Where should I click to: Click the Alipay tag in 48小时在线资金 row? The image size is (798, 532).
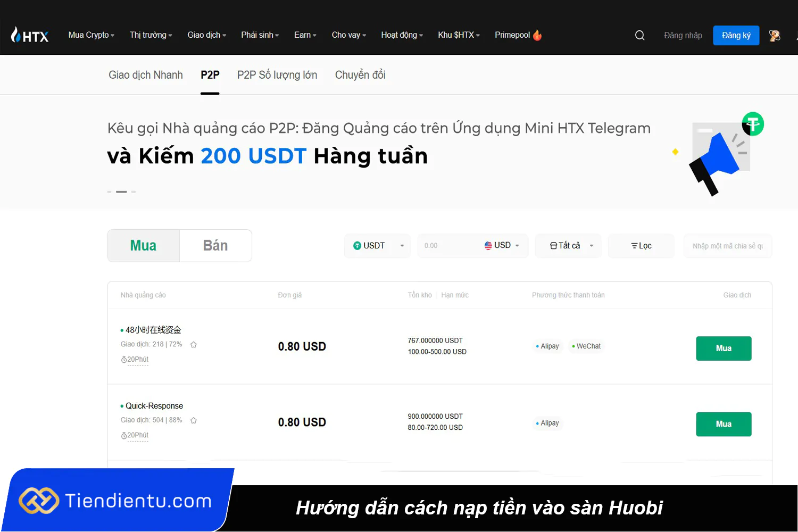(x=547, y=346)
